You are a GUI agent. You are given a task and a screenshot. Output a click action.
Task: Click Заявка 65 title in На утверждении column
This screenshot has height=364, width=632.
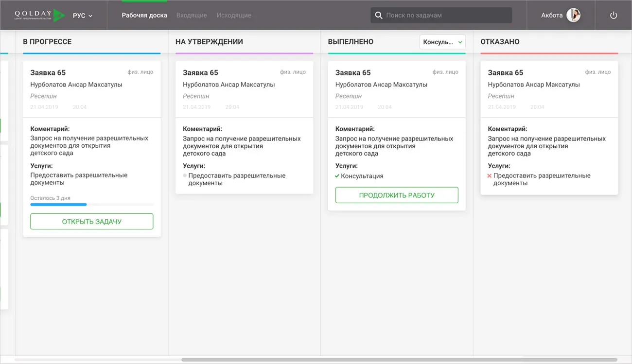tap(200, 72)
